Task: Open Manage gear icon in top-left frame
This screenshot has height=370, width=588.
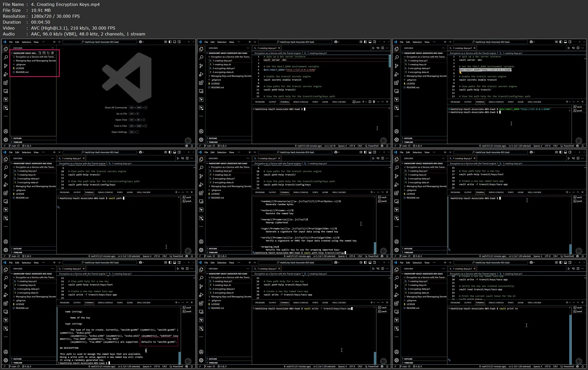Action: click(x=6, y=140)
